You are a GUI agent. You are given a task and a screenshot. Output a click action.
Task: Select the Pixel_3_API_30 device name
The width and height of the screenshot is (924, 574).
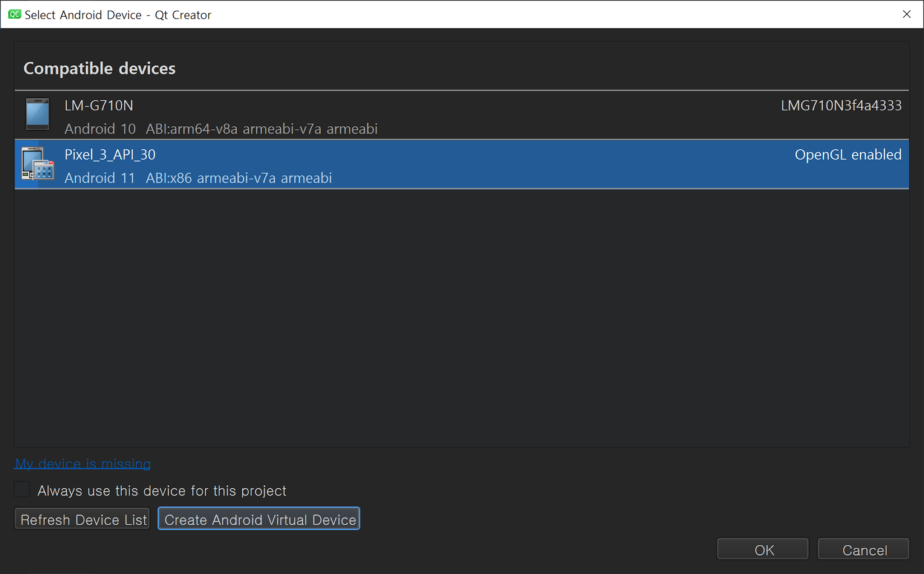[x=110, y=155]
